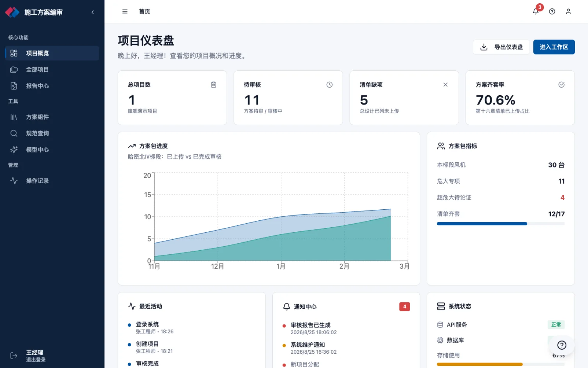The image size is (588, 368).
Task: Open the user profile icon
Action: [x=568, y=11]
